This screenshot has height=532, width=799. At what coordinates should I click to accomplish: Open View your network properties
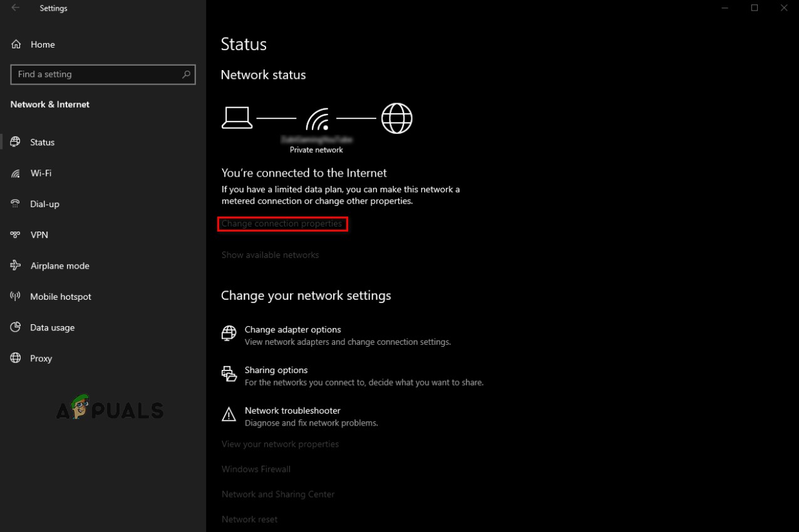coord(280,444)
